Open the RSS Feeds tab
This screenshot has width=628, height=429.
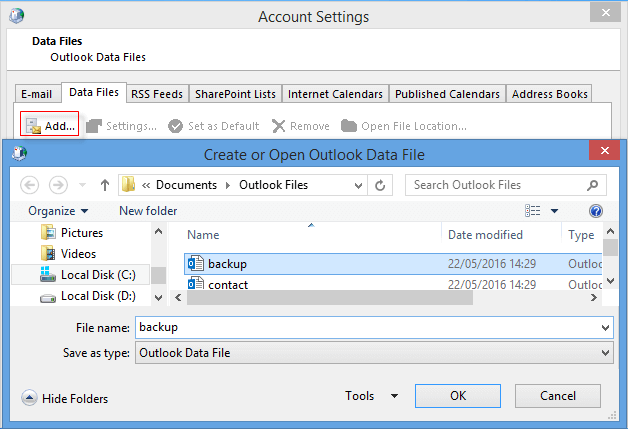pyautogui.click(x=157, y=94)
